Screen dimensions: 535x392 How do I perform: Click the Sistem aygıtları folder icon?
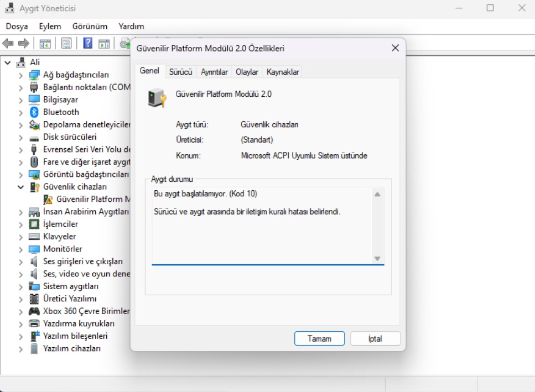pos(34,286)
